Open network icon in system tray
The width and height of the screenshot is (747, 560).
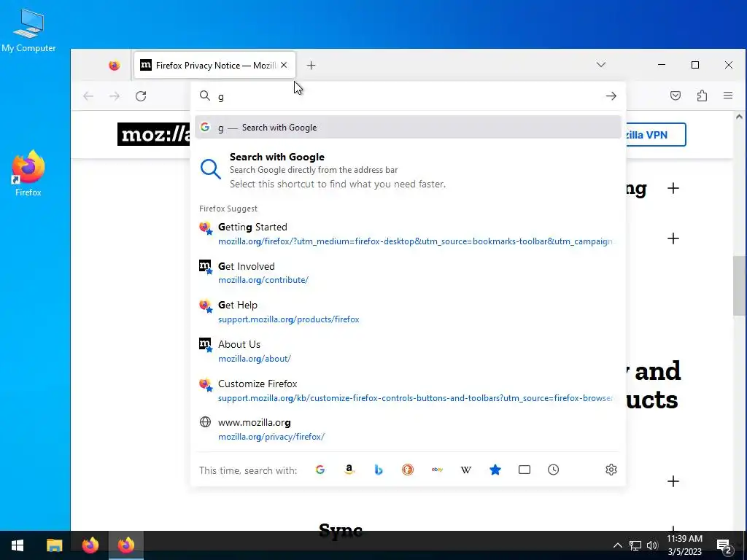click(x=635, y=545)
